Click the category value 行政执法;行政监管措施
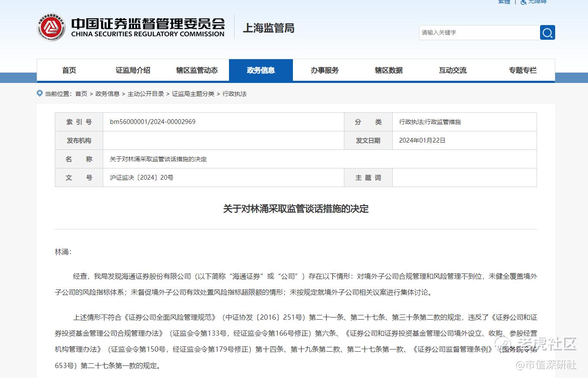 [x=430, y=122]
